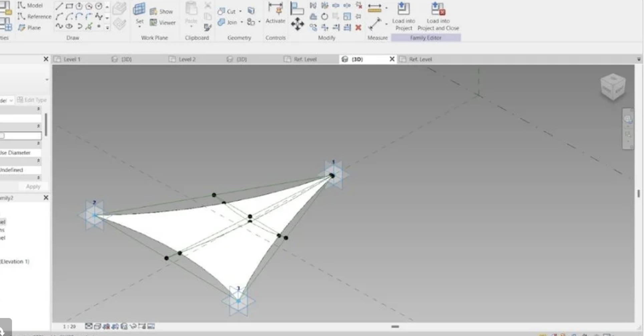Open the 1:20 scale dropdown
This screenshot has width=644, height=336.
[69, 326]
